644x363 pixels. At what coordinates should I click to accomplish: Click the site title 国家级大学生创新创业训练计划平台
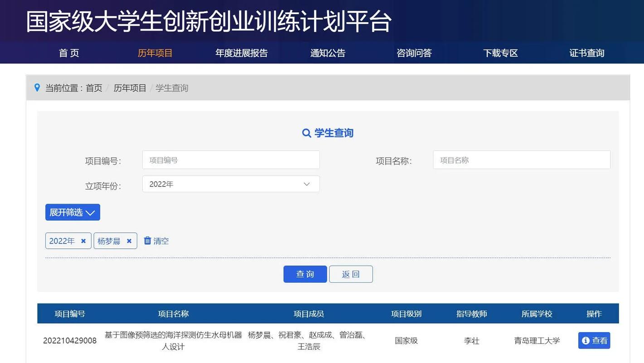(x=208, y=21)
